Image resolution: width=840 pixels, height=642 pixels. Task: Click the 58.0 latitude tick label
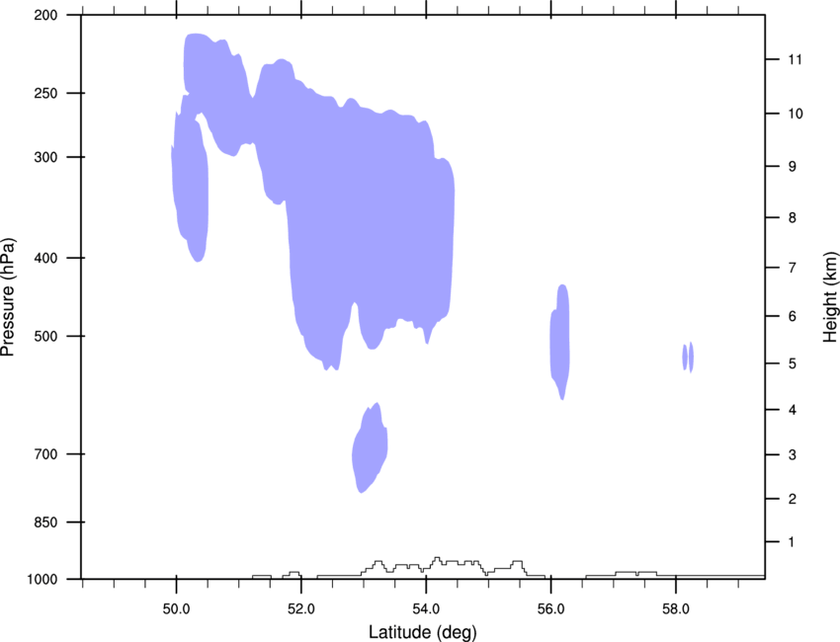pos(676,609)
